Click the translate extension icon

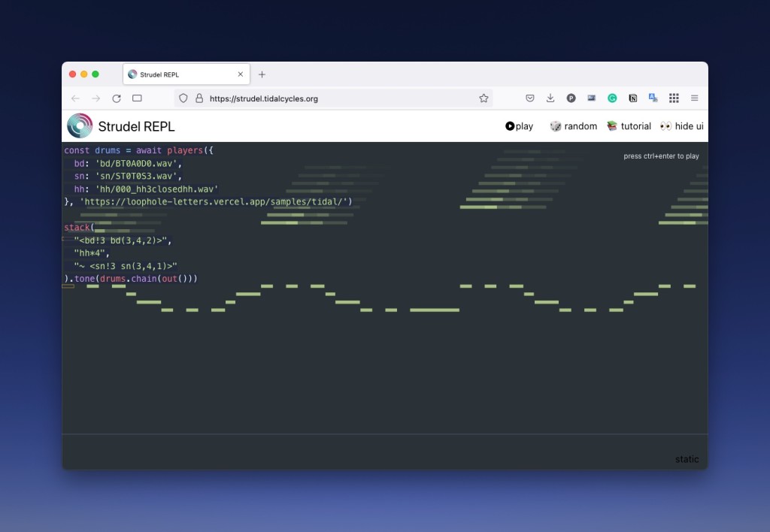pos(653,98)
